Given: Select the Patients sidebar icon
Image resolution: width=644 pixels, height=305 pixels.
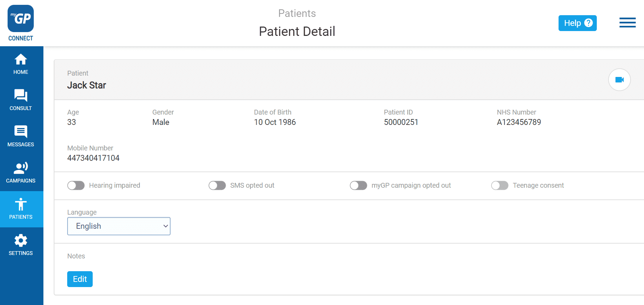Looking at the screenshot, I should tap(21, 204).
